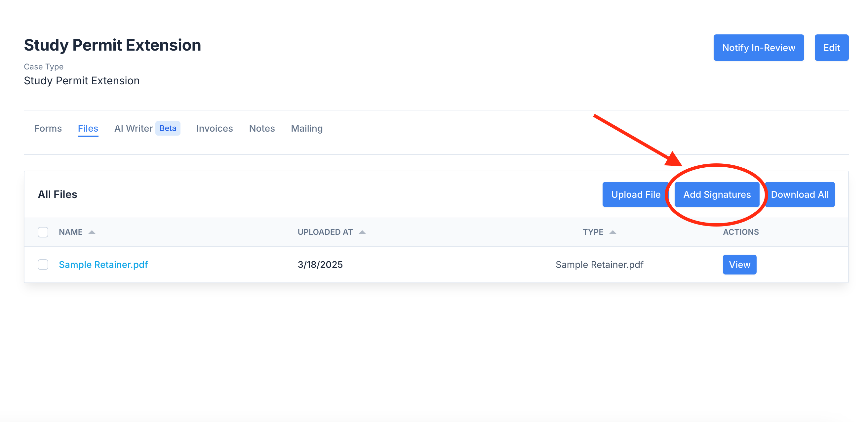Tick the select-all checkbox in header
Viewport: 868px width, 422px height.
(x=43, y=232)
